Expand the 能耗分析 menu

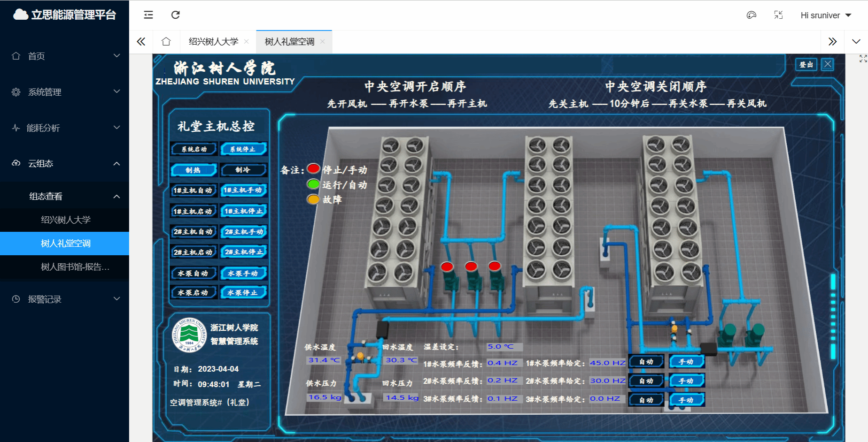64,128
